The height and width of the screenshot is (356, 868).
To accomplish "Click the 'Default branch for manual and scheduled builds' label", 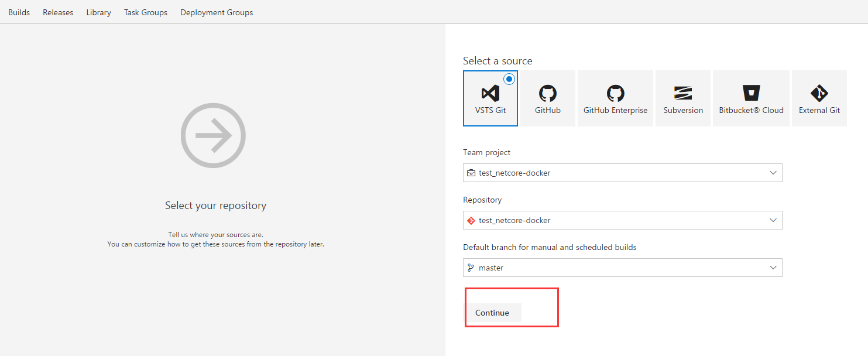I will [x=550, y=247].
